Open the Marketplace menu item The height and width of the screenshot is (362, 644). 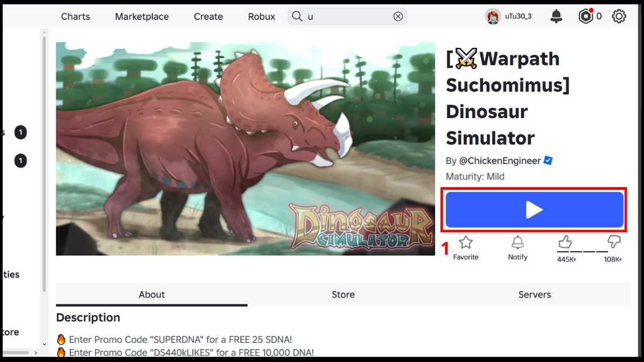[141, 17]
